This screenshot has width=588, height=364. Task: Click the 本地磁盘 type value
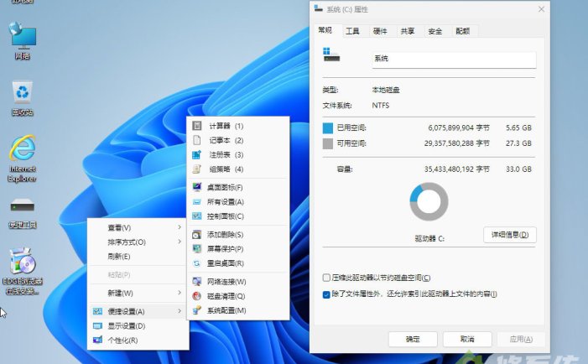[386, 90]
